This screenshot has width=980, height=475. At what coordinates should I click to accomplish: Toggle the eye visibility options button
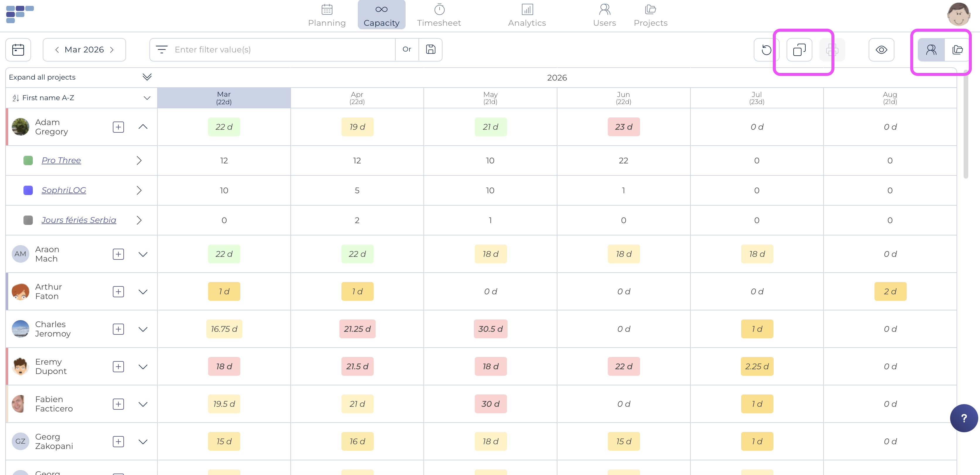881,50
